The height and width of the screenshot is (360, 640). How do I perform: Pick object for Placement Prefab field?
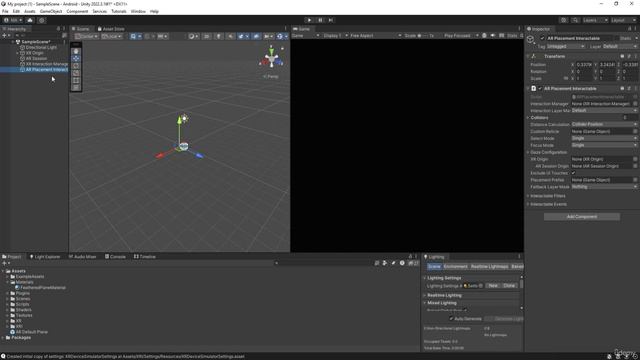tap(635, 180)
